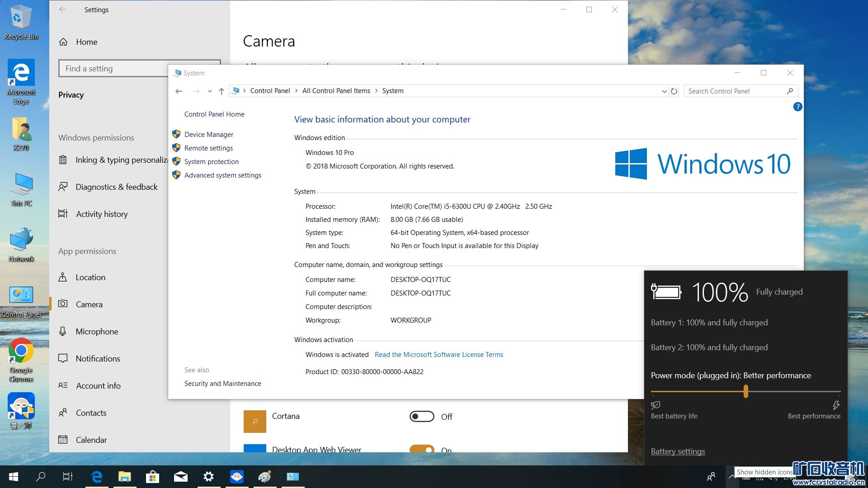
Task: Open Settings gear on the taskbar
Action: coord(208,476)
